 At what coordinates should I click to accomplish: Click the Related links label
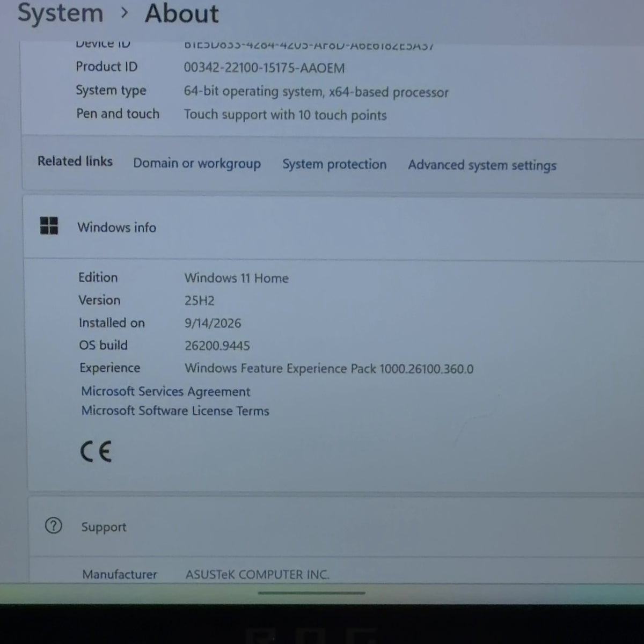75,161
